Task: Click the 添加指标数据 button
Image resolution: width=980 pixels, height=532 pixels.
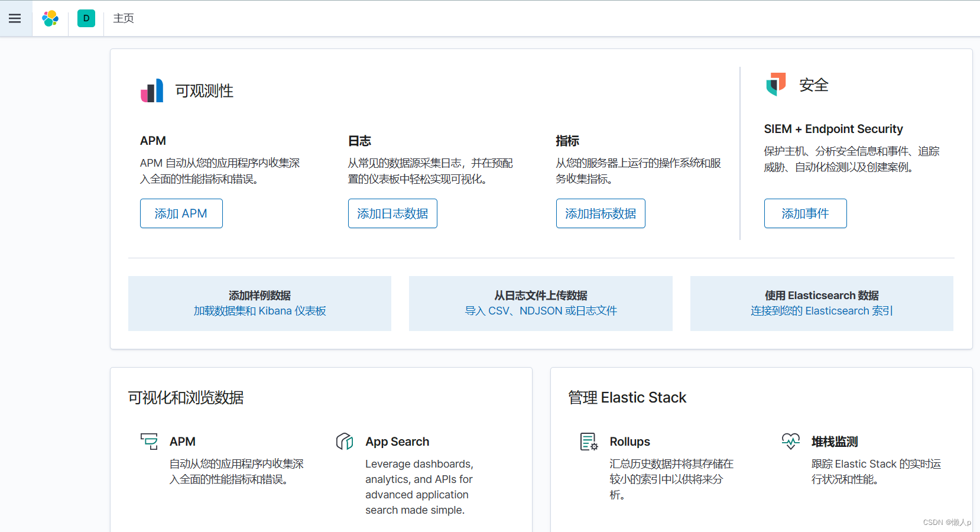Action: 601,213
